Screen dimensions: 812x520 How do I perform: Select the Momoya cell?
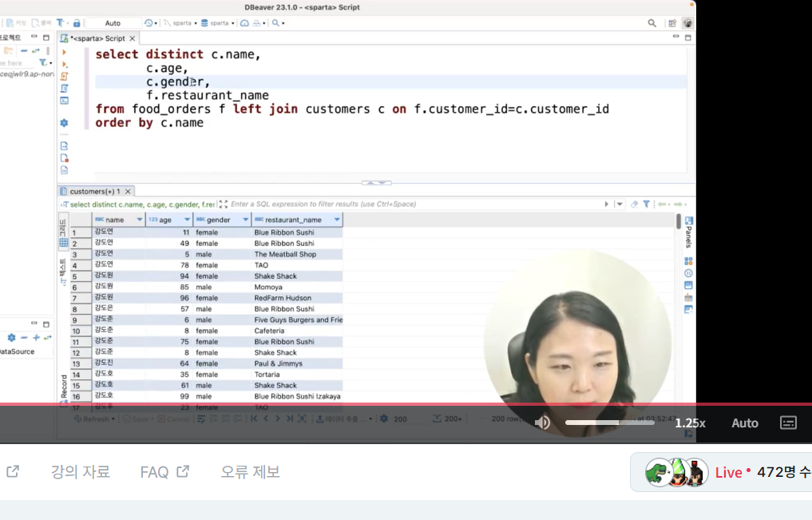tap(297, 287)
